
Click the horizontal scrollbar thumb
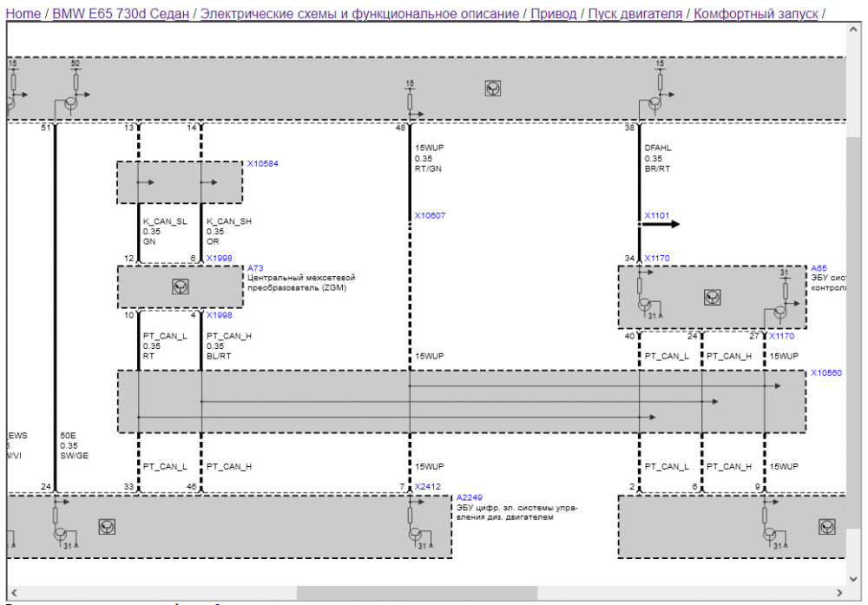pos(417,593)
